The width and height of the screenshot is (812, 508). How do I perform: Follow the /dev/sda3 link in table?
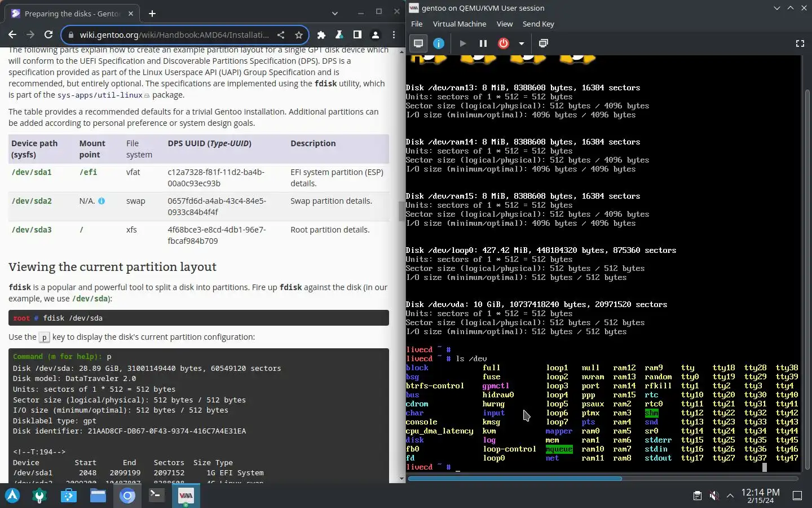pyautogui.click(x=32, y=230)
